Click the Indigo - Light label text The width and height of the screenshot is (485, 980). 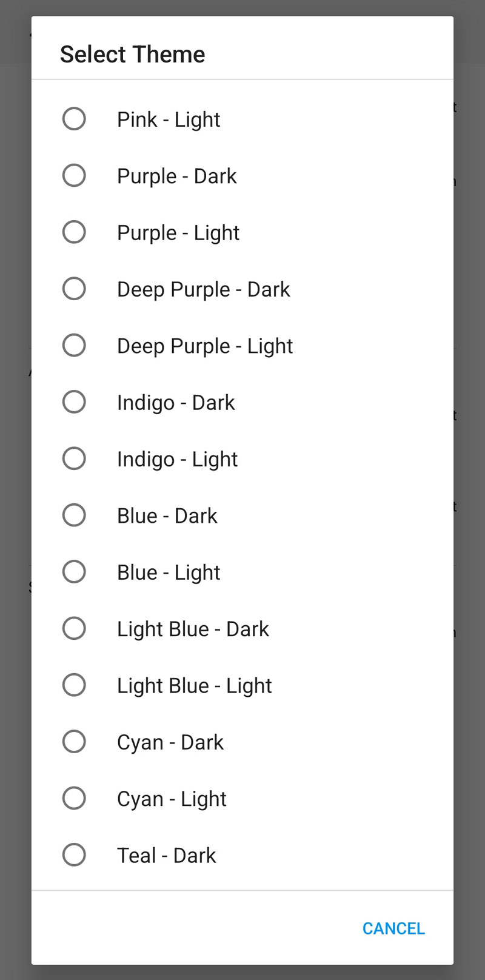coord(177,460)
